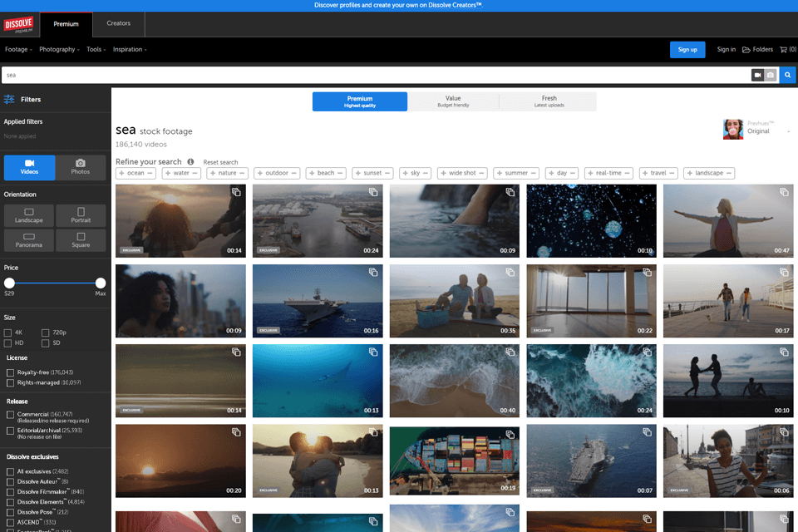Switch to the Creators tab
The height and width of the screenshot is (532, 798).
click(118, 24)
